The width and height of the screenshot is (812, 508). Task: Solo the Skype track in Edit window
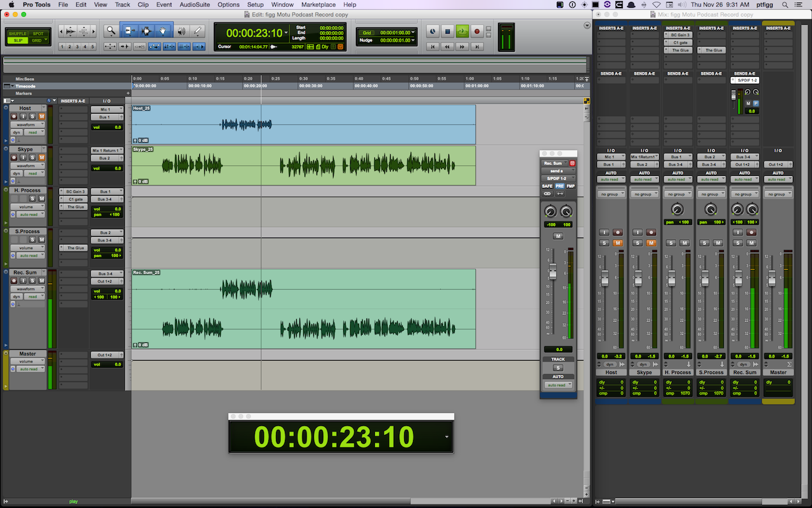pyautogui.click(x=32, y=157)
